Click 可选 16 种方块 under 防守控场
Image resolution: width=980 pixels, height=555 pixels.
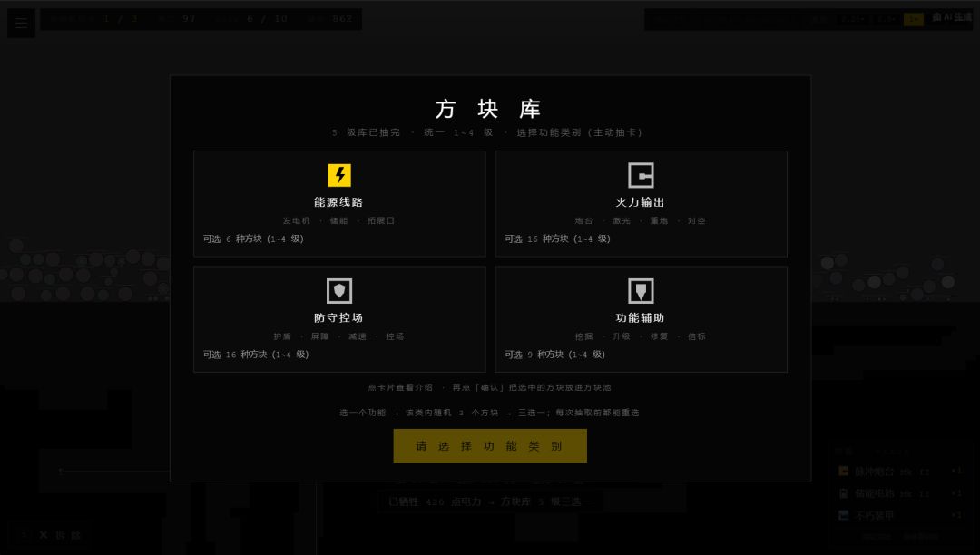(x=256, y=355)
